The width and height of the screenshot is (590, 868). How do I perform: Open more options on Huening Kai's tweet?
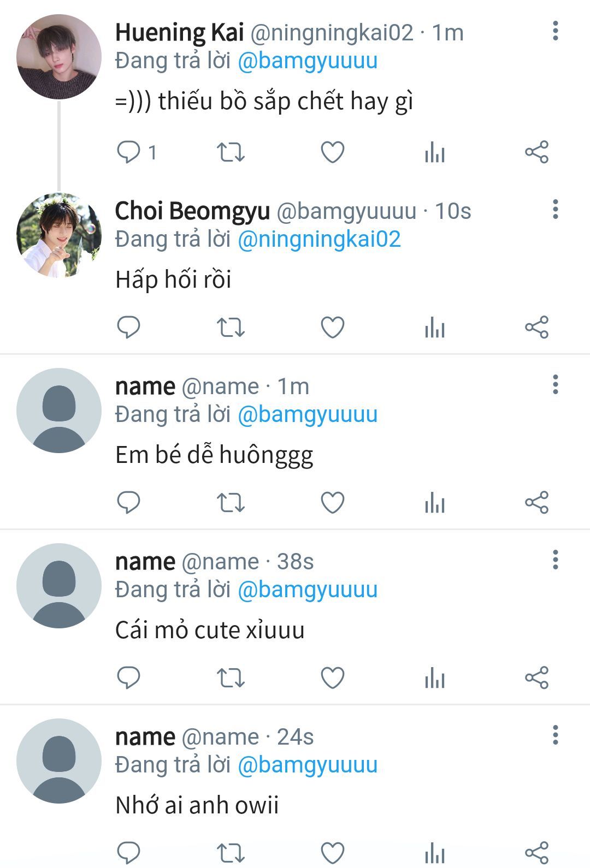coord(555,31)
